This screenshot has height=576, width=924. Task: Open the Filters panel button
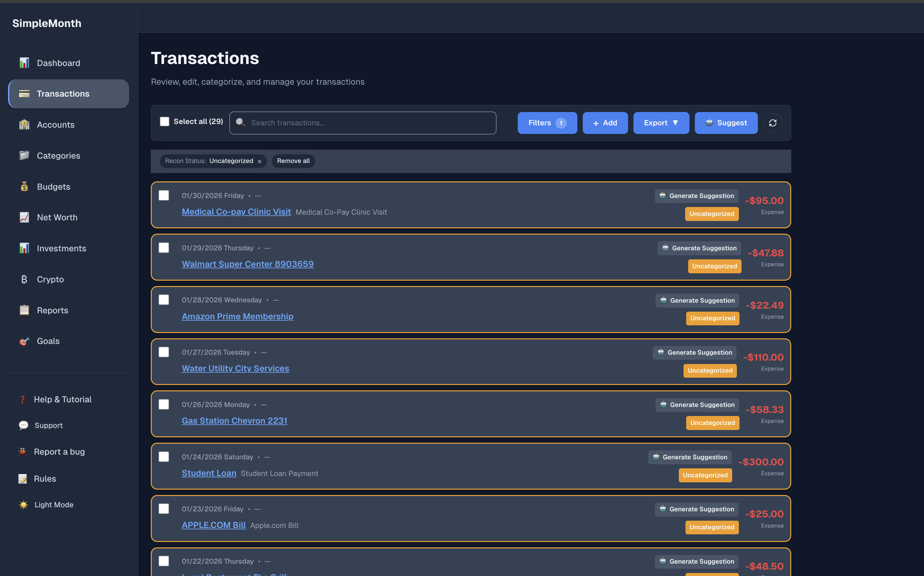tap(547, 123)
